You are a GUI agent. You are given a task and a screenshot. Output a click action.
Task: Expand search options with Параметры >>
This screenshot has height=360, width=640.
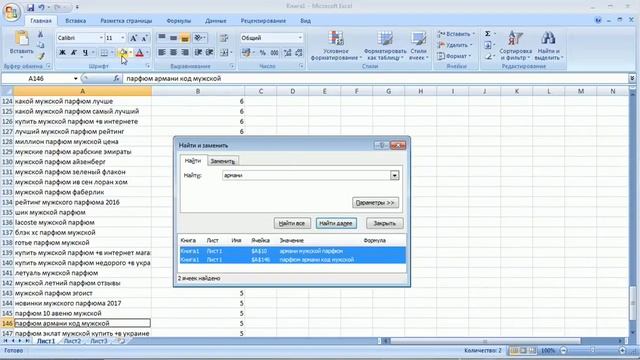[x=375, y=203]
